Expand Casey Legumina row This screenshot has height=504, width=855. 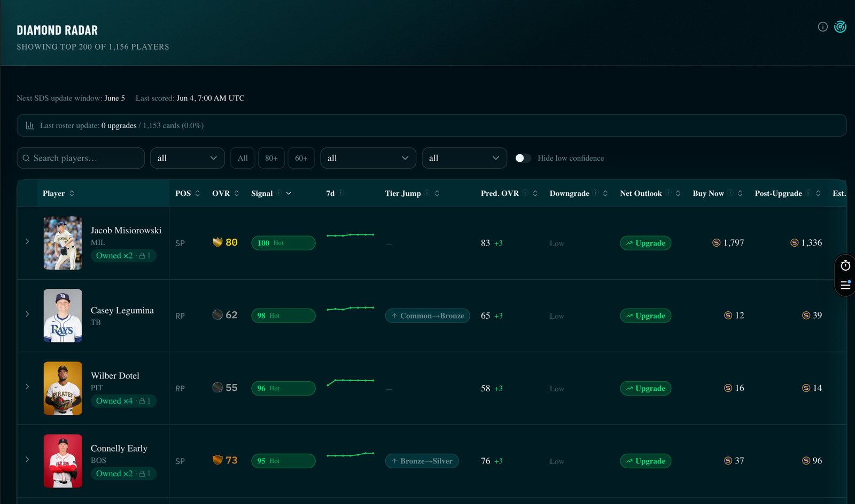[27, 314]
